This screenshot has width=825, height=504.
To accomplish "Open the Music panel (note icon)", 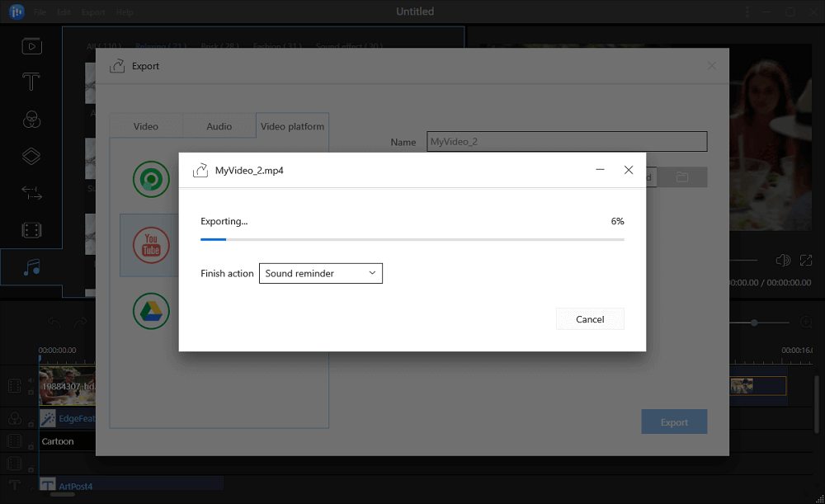I will pos(31,267).
